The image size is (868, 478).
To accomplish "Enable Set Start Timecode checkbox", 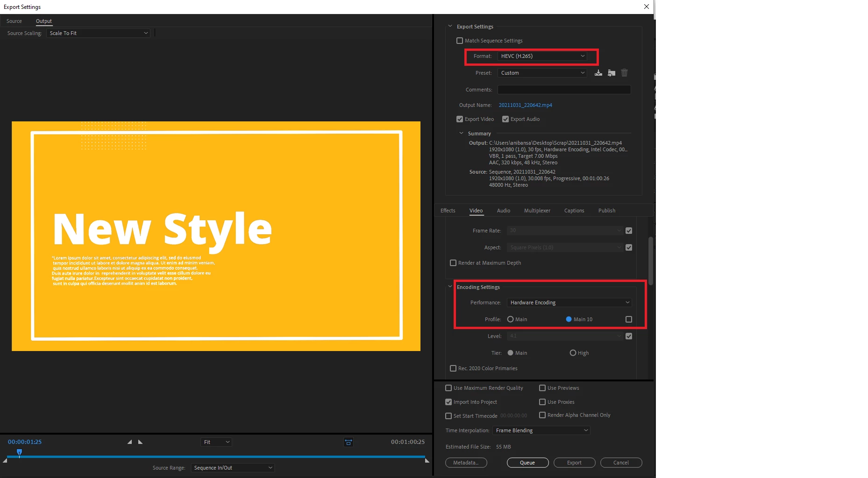I will click(448, 416).
